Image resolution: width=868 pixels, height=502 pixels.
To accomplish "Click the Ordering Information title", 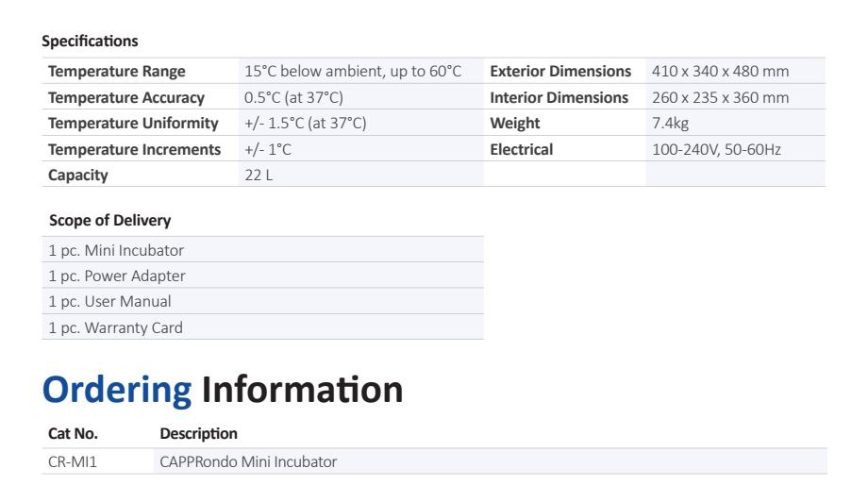I will pyautogui.click(x=224, y=390).
